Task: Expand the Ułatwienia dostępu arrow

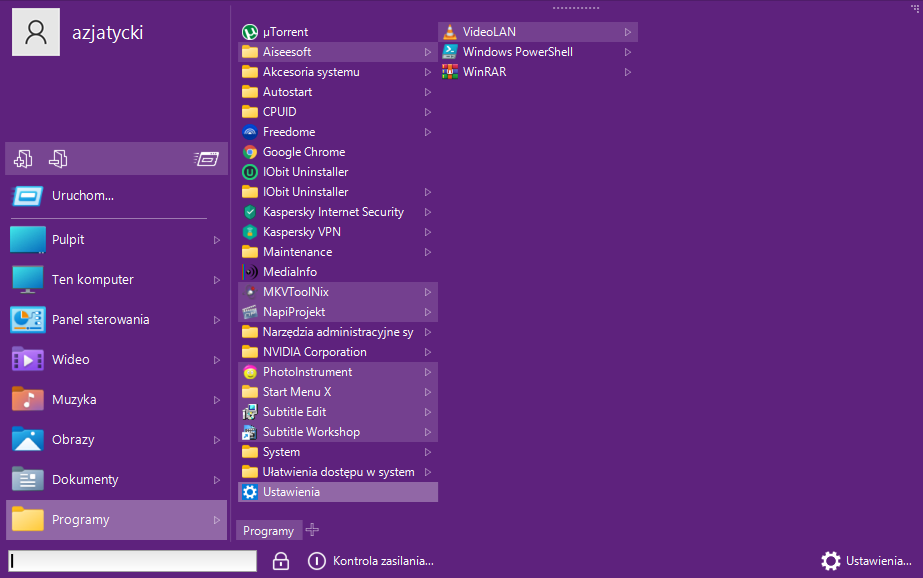Action: 428,473
